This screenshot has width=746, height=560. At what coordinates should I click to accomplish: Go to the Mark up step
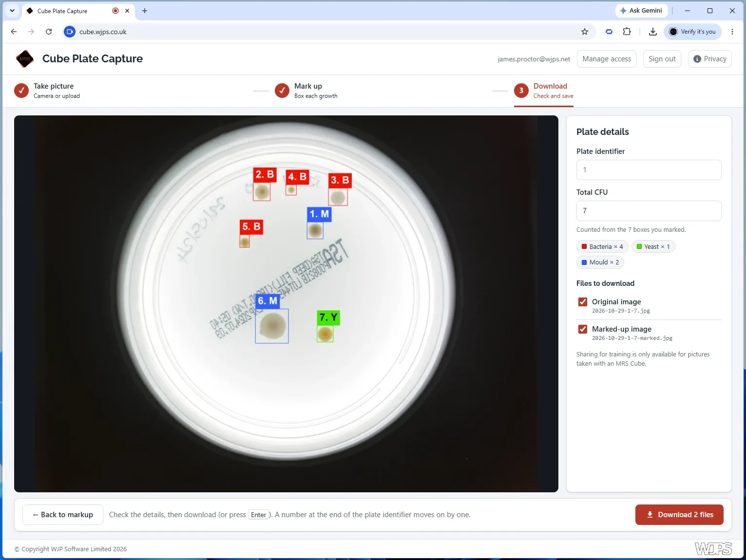306,91
